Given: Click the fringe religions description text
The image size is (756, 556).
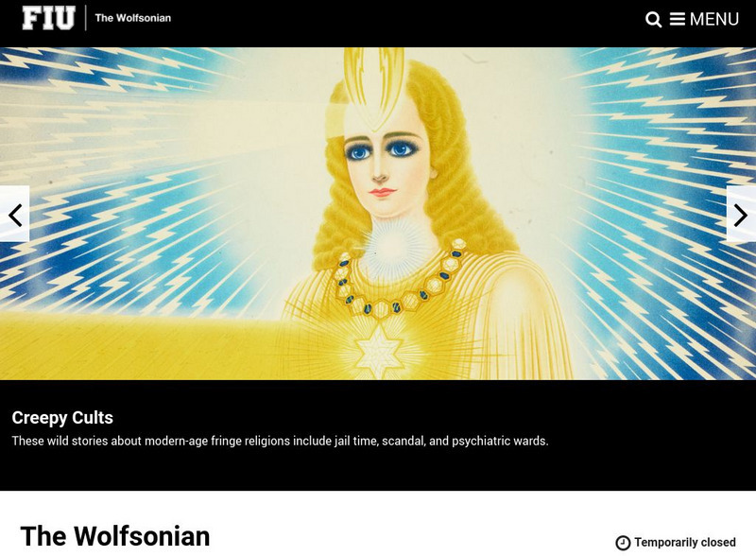Looking at the screenshot, I should click(280, 441).
